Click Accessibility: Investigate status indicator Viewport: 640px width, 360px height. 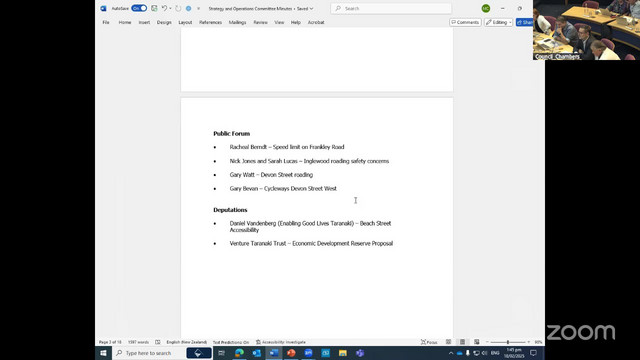(281, 342)
